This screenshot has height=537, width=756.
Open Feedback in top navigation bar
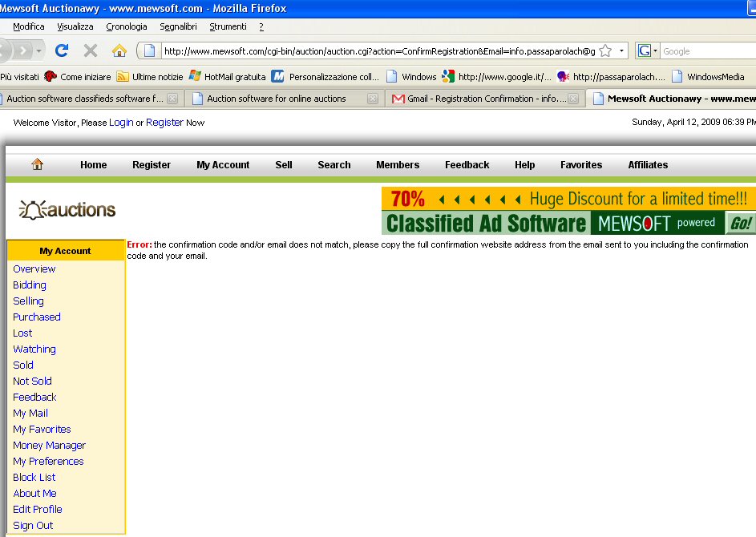[x=467, y=165]
